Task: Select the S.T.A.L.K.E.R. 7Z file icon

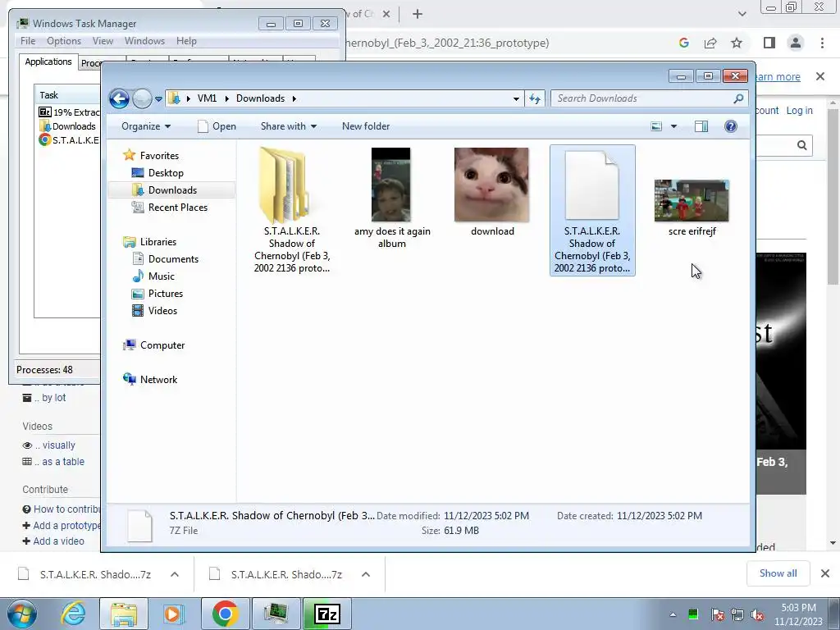Action: 592,185
